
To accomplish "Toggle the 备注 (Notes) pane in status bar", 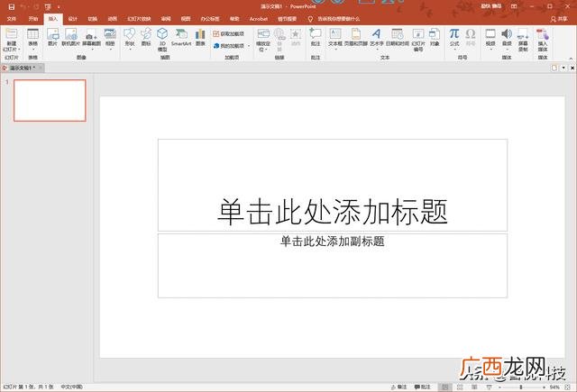I will (398, 387).
